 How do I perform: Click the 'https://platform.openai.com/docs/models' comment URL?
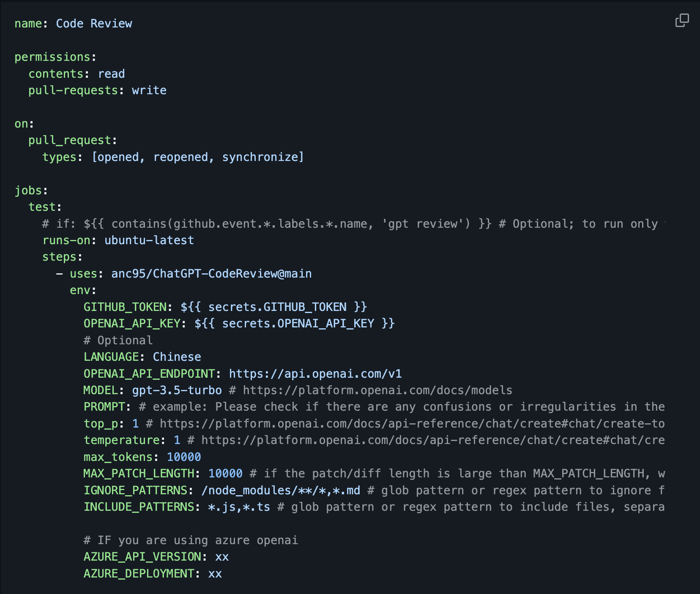click(x=377, y=390)
